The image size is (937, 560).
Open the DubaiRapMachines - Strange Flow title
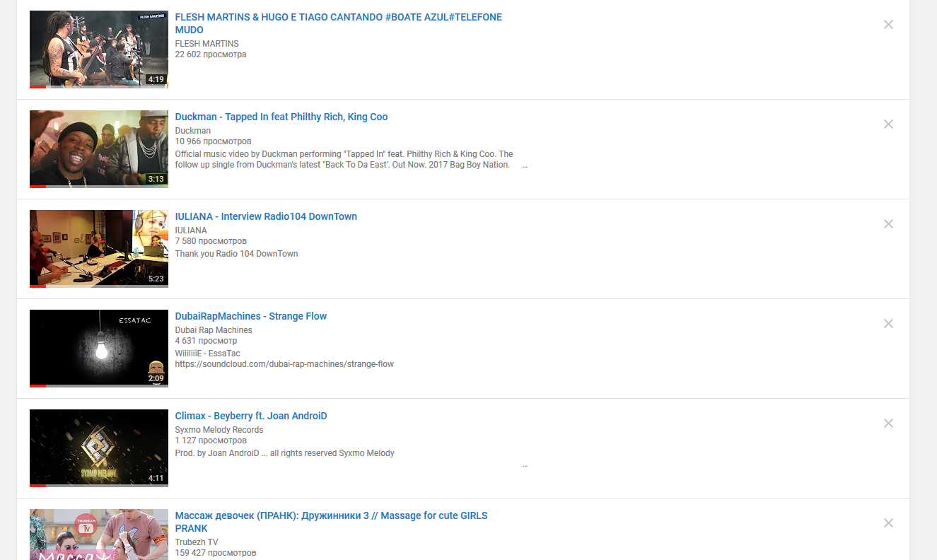click(x=251, y=316)
